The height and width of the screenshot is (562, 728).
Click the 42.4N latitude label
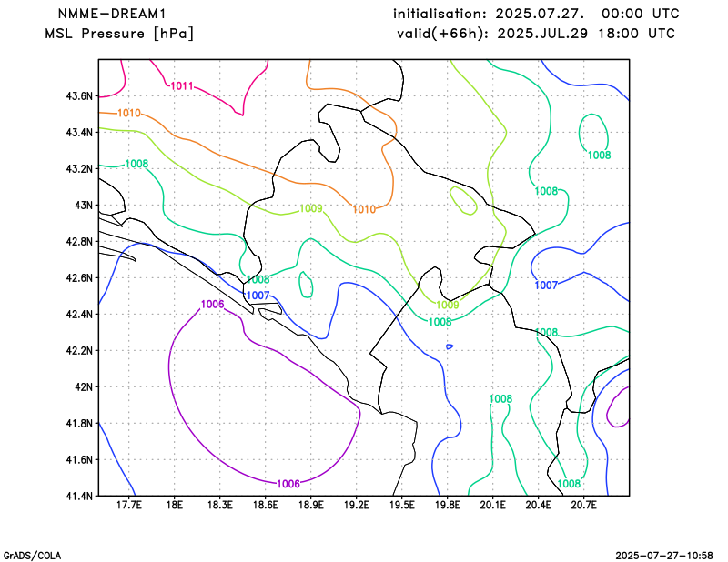click(x=79, y=314)
